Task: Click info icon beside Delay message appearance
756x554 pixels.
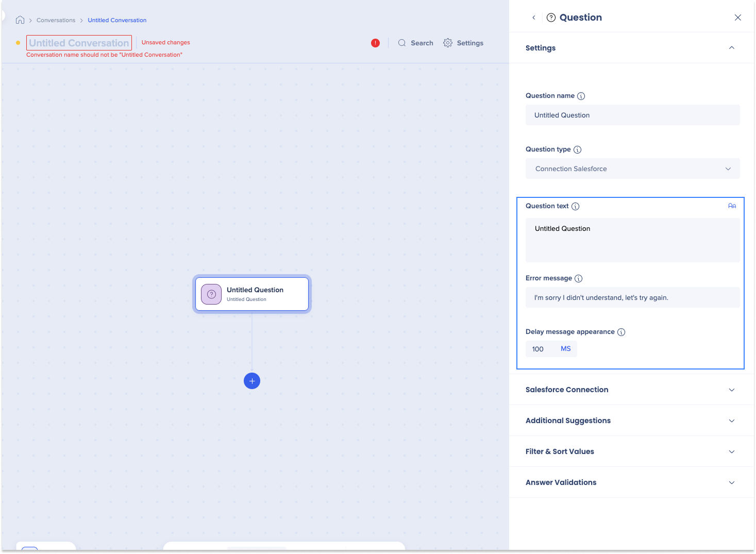Action: coord(621,332)
